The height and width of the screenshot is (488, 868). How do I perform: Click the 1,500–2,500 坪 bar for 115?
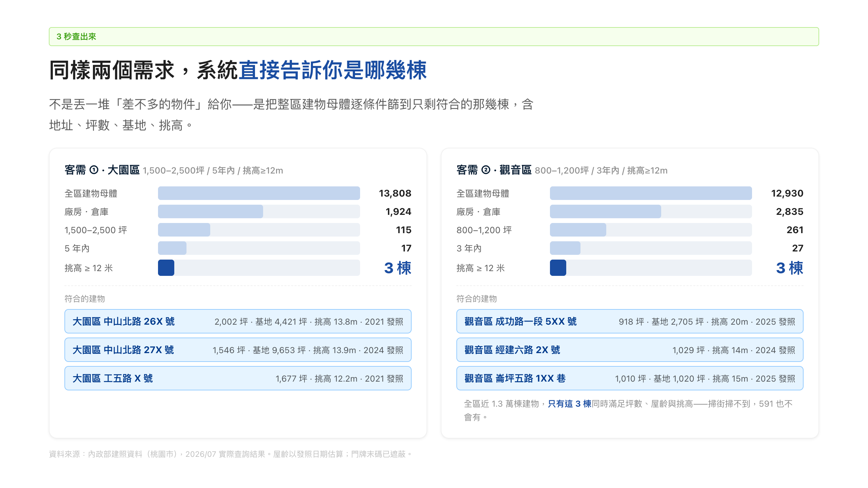pyautogui.click(x=184, y=230)
